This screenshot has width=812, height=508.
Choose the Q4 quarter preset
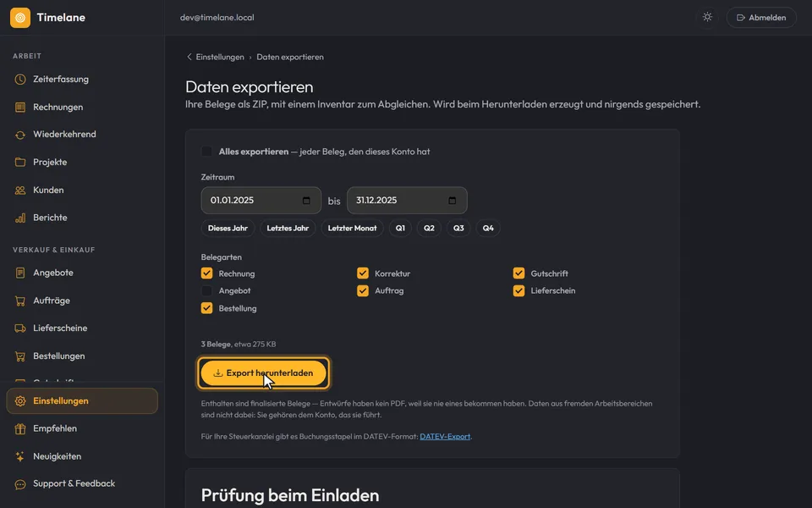(488, 228)
